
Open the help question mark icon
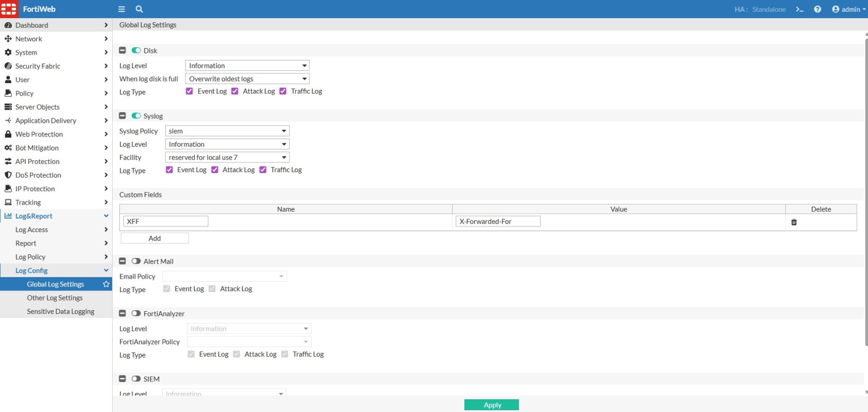(817, 9)
